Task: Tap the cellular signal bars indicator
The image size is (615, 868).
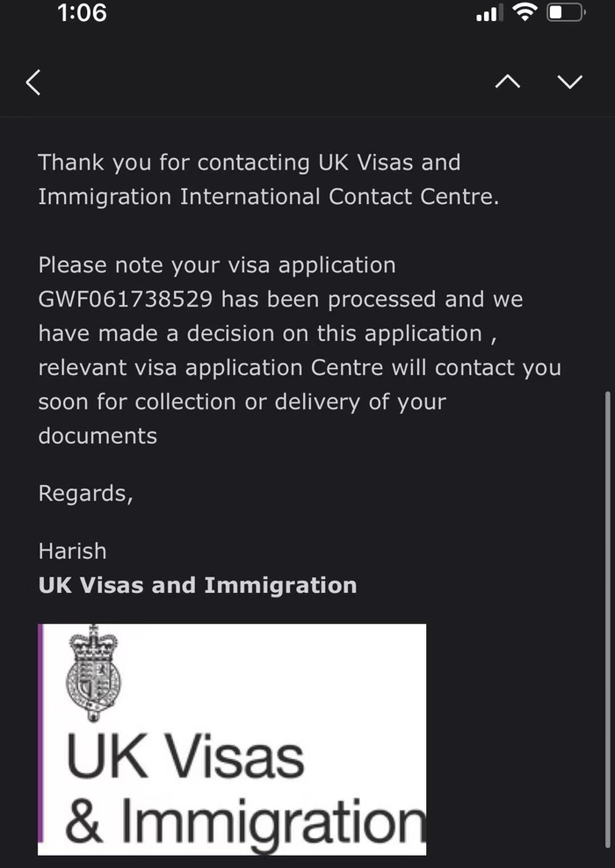Action: 488,13
